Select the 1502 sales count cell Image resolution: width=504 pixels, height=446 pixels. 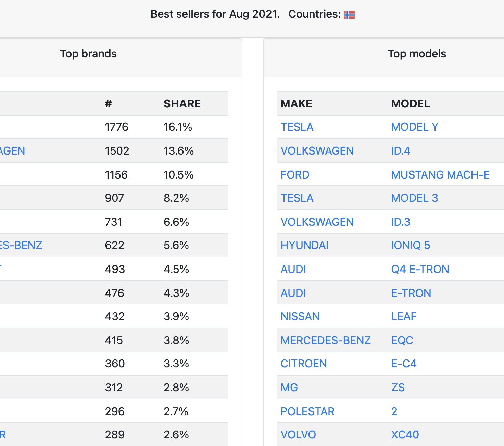117,151
